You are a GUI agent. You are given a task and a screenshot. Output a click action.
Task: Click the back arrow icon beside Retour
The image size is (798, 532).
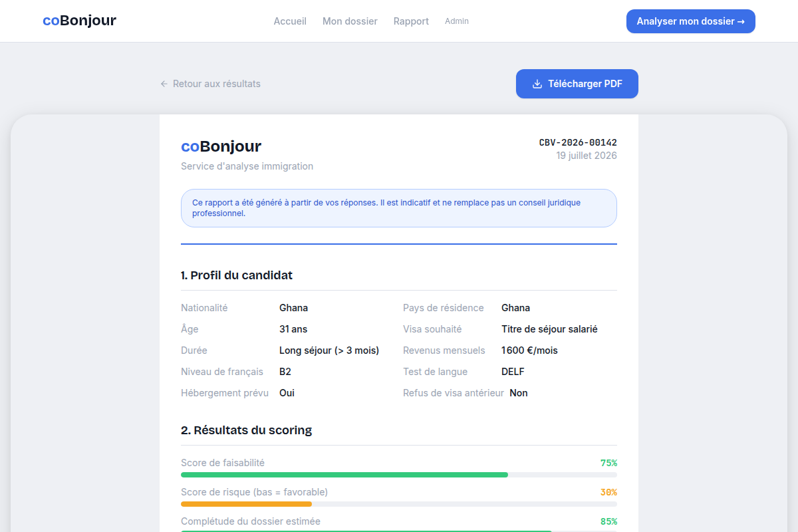click(164, 84)
